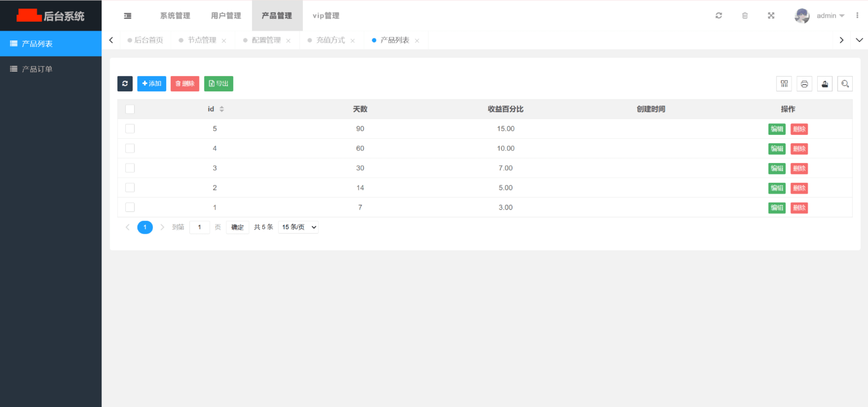Sort the table by the id column
Image resolution: width=868 pixels, height=407 pixels.
(222, 109)
